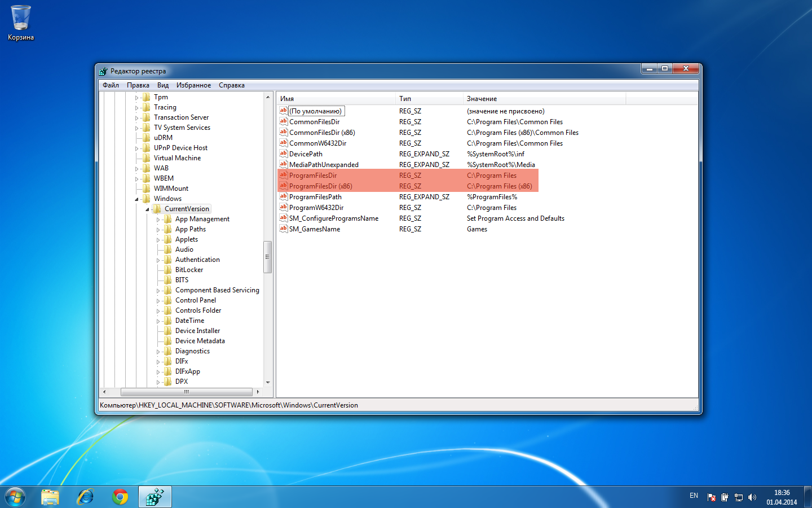Click the Start menu orb
This screenshot has height=508, width=812.
[x=15, y=497]
